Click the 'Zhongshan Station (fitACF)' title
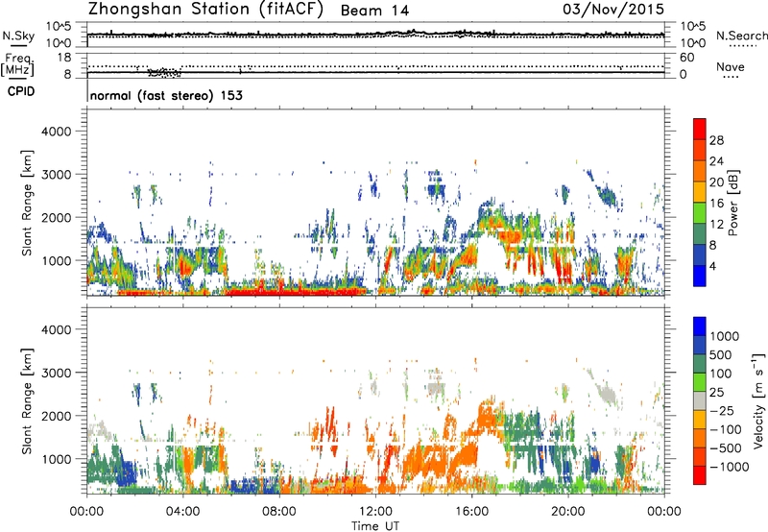768x532 pixels. coord(205,10)
